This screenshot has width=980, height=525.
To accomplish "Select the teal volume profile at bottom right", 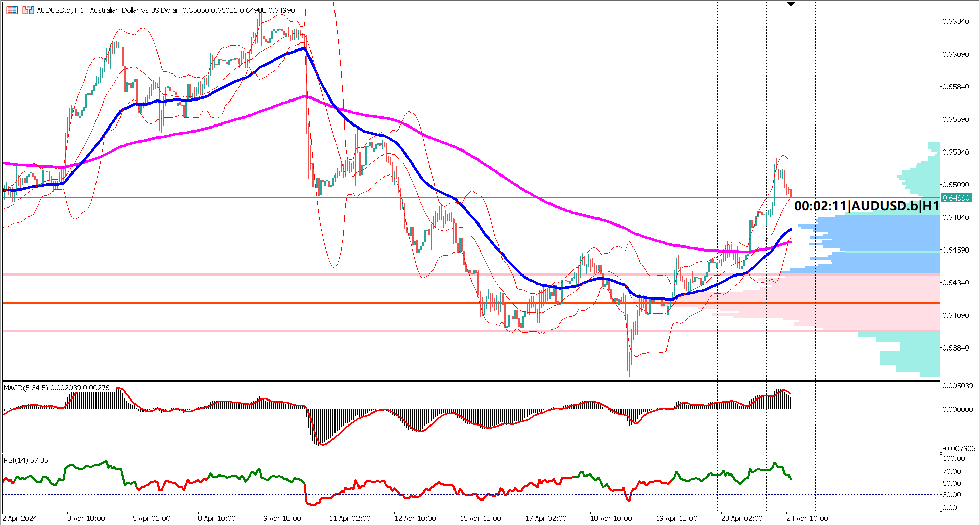I will pyautogui.click(x=914, y=357).
